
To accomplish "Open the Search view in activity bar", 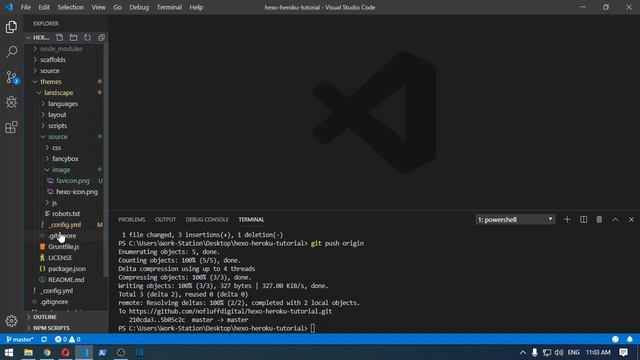I will click(x=11, y=52).
